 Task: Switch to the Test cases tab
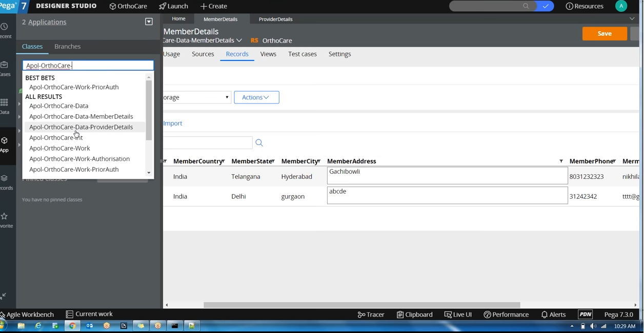(x=302, y=54)
